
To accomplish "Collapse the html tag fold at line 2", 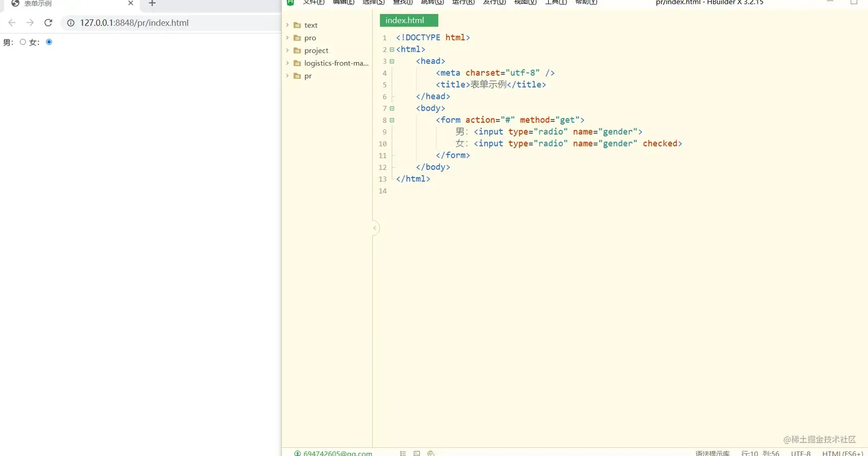I will [x=392, y=50].
